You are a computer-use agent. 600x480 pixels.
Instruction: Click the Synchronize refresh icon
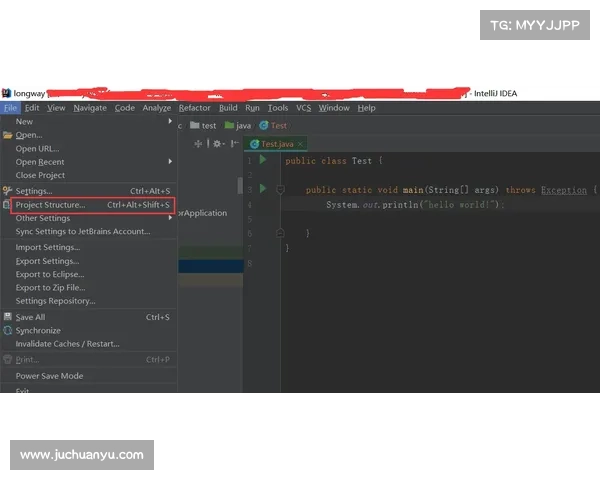[8, 330]
